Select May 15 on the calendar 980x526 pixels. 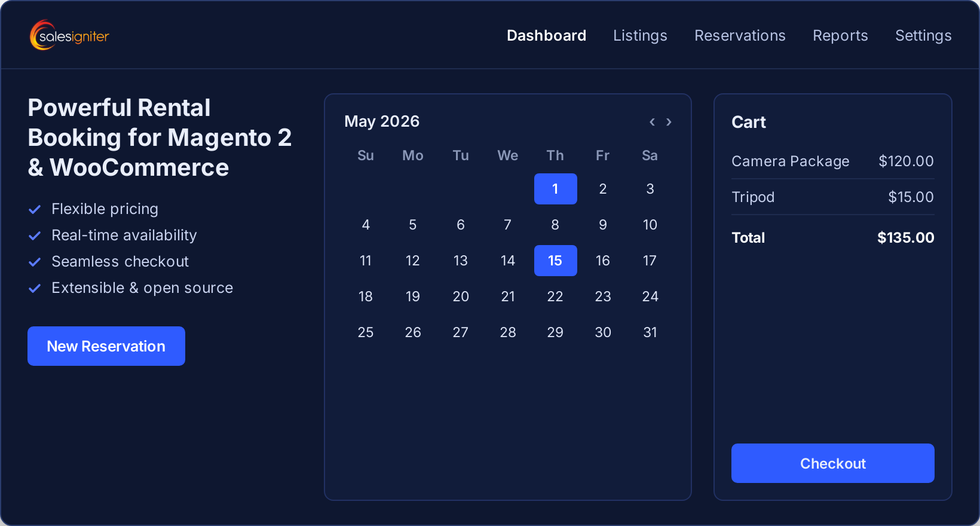(x=555, y=261)
